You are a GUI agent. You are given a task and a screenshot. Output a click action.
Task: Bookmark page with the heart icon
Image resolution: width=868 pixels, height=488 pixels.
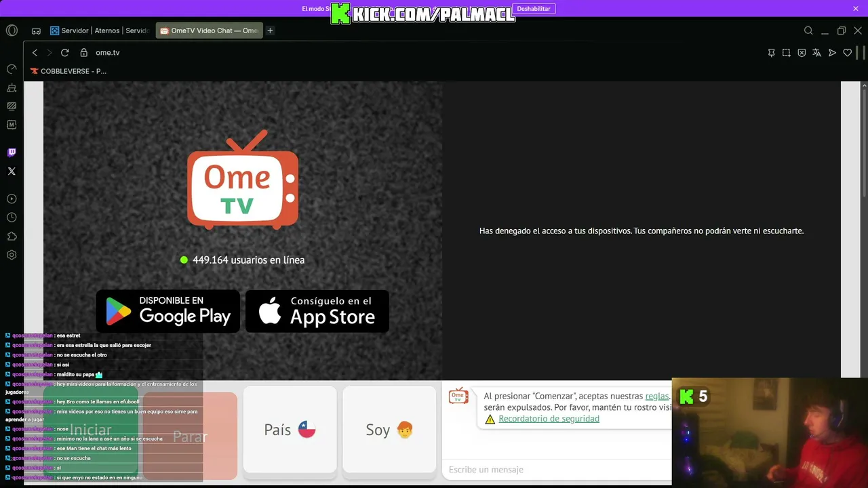[848, 53]
